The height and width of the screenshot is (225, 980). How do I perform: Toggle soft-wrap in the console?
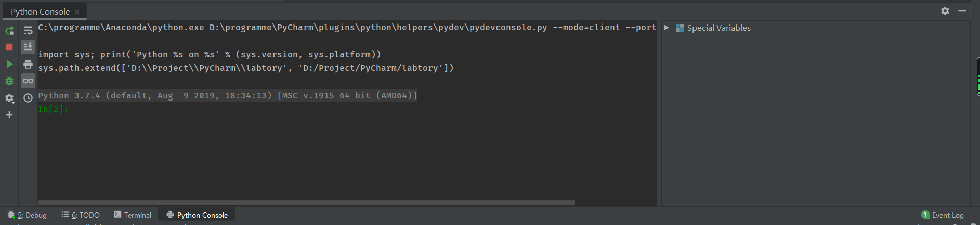click(x=28, y=31)
